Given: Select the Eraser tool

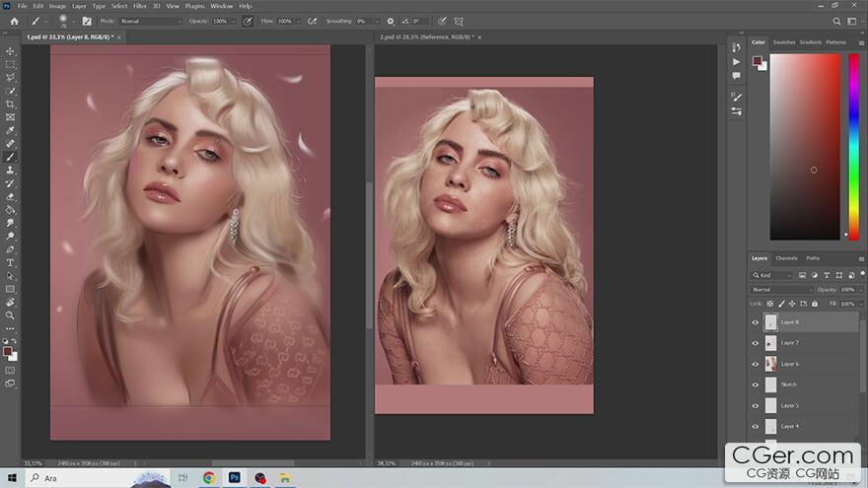Looking at the screenshot, I should [x=10, y=197].
